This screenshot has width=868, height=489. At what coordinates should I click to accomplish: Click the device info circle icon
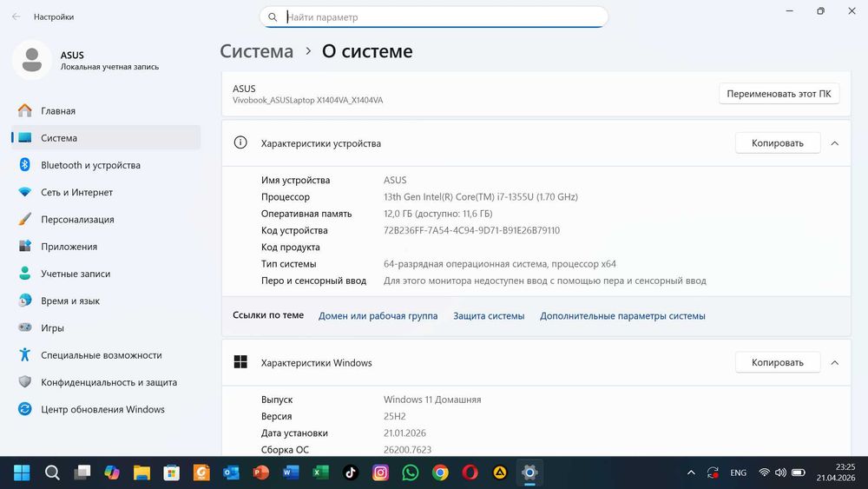[x=240, y=143]
